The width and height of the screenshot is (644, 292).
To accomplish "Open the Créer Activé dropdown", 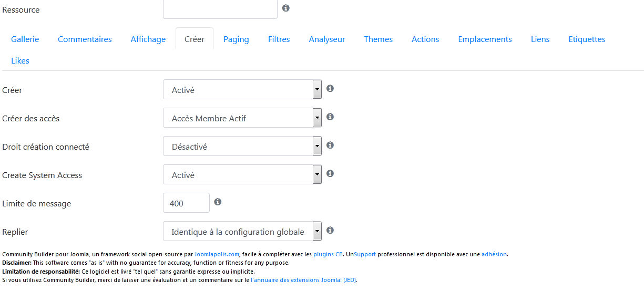I will 242,89.
